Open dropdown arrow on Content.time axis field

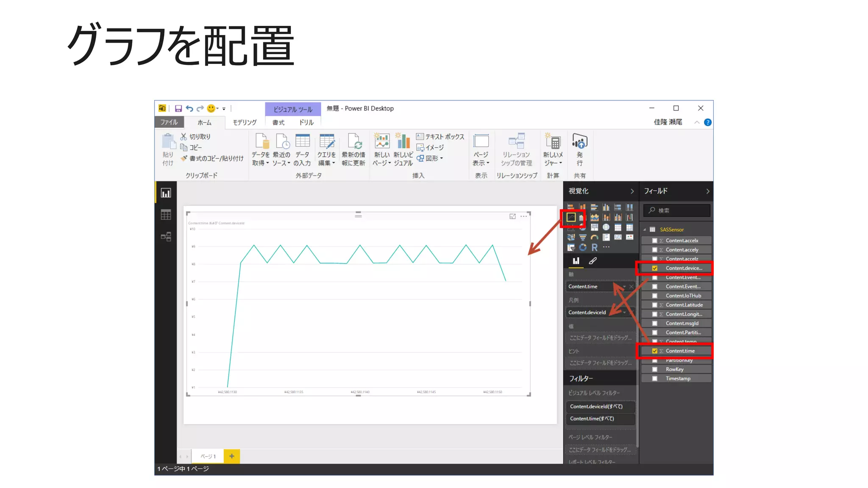click(x=624, y=287)
